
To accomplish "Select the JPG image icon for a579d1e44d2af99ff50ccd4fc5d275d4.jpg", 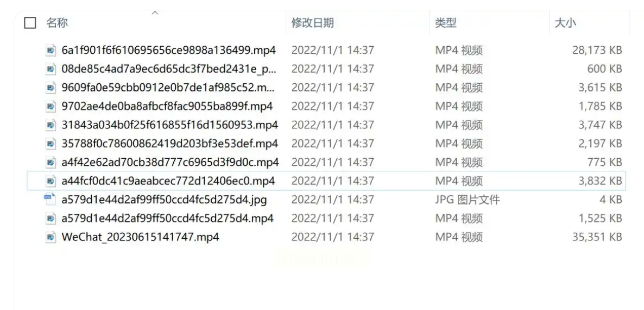I will (x=50, y=200).
